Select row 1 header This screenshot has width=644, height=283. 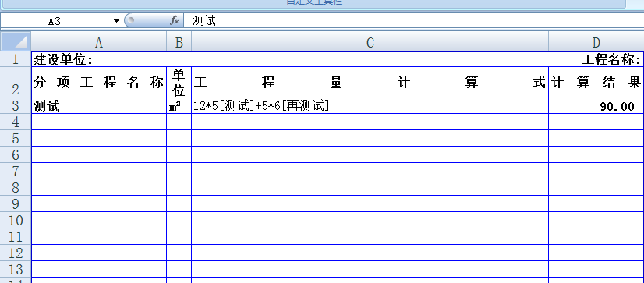click(16, 59)
